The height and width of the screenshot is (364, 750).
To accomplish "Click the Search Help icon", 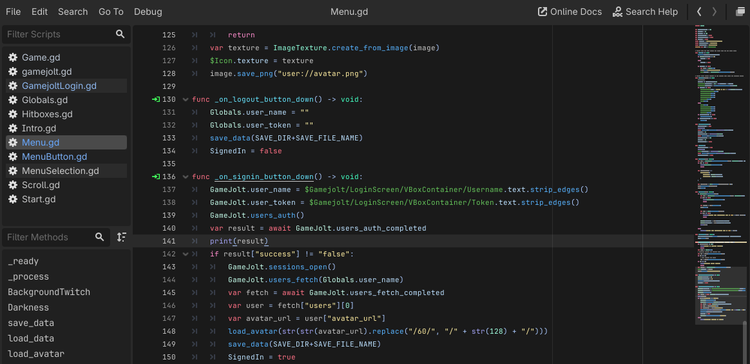I will pos(618,12).
